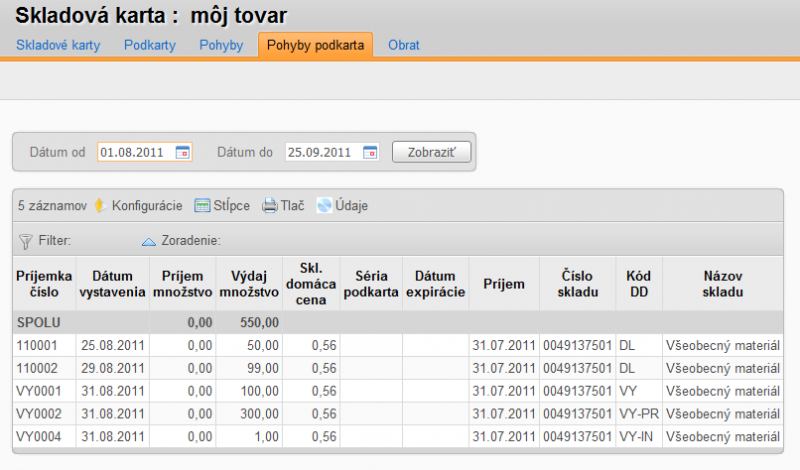Image resolution: width=800 pixels, height=470 pixels.
Task: Click the Tlač printer icon
Action: point(270,206)
